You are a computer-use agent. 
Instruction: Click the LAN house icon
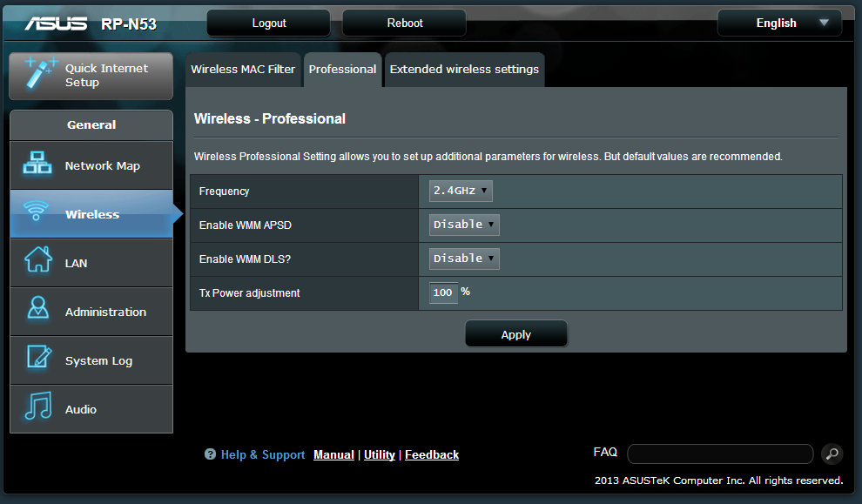(37, 262)
